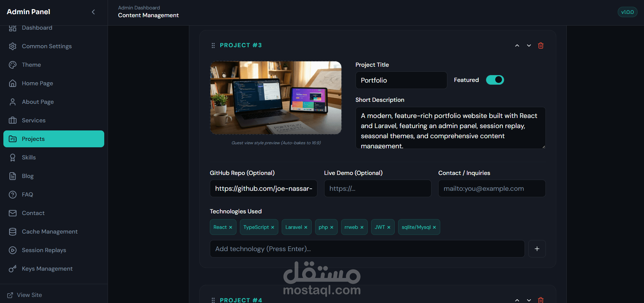Open the FAQ menu item
Screen dimensions: 644x303
(x=54, y=194)
